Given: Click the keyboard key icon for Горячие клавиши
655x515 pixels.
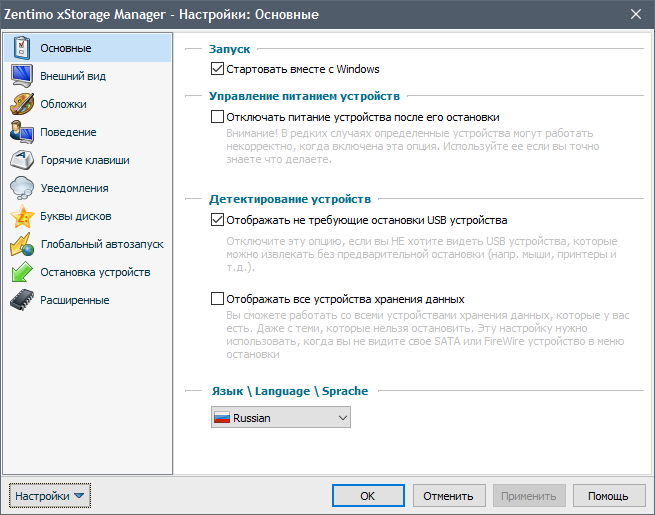Looking at the screenshot, I should (22, 160).
